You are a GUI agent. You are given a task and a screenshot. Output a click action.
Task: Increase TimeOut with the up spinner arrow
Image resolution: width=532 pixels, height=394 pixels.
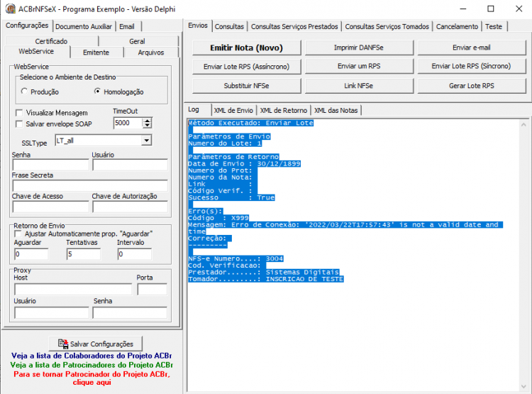pyautogui.click(x=147, y=120)
